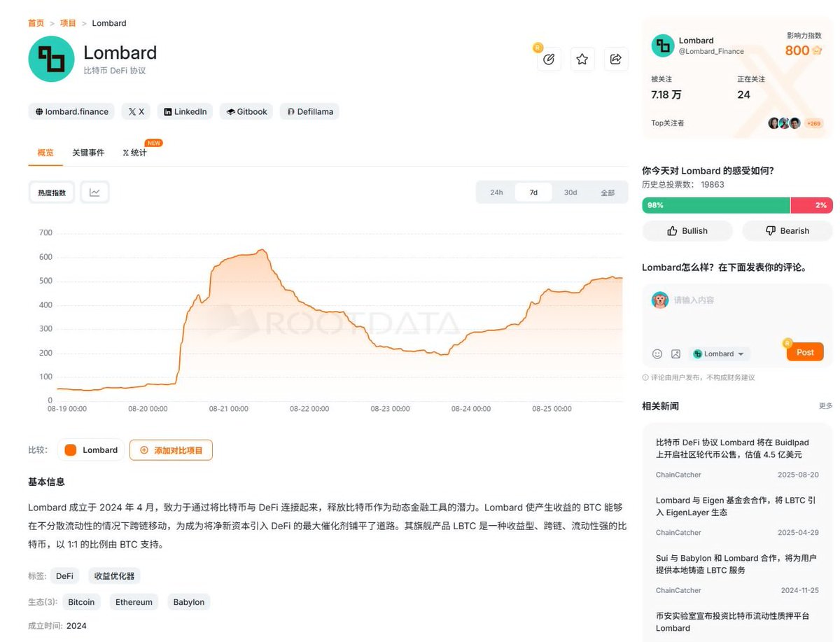The height and width of the screenshot is (642, 840).
Task: Vote Bullish on Lombard
Action: (x=687, y=231)
